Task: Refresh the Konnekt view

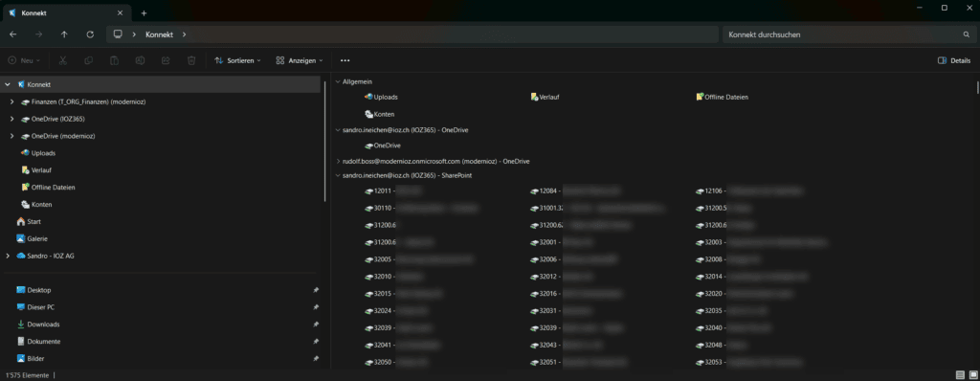Action: tap(90, 34)
